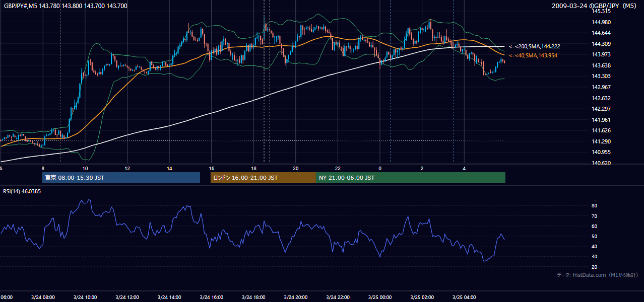This screenshot has height=302, width=644.
Task: Click the 3/24 20:00 bottom time label
Action: tap(296, 297)
